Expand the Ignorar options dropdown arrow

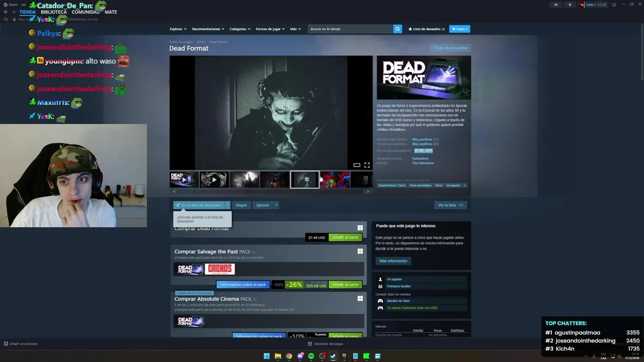coord(276,205)
